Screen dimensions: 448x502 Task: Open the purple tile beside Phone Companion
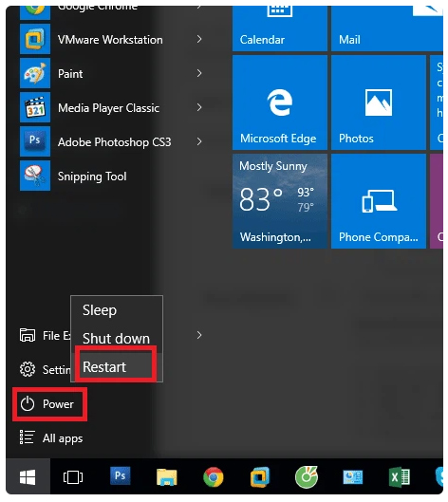tap(437, 201)
